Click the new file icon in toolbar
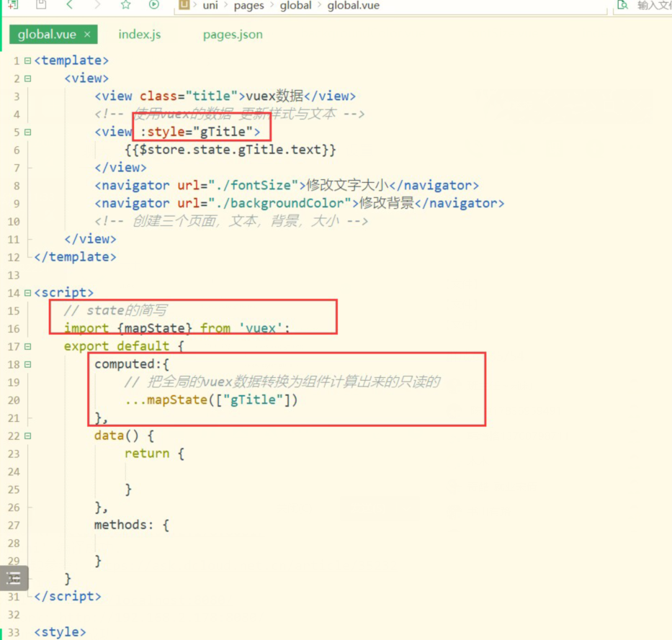 point(13,5)
